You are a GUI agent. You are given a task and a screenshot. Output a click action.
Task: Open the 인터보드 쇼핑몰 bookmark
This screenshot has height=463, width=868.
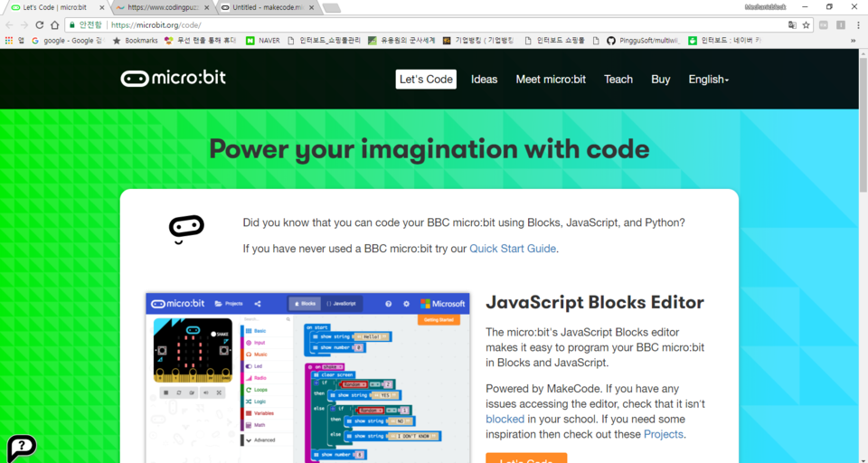tap(554, 41)
